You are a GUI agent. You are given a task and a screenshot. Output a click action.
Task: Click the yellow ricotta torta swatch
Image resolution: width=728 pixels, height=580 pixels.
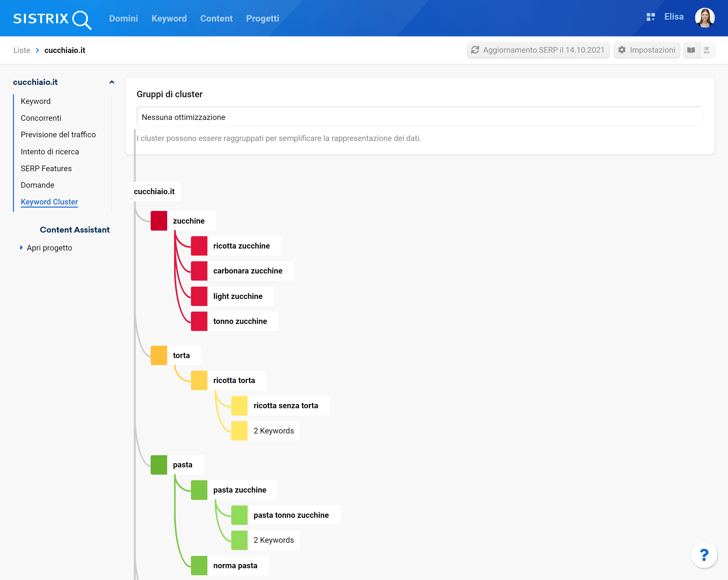pos(199,380)
